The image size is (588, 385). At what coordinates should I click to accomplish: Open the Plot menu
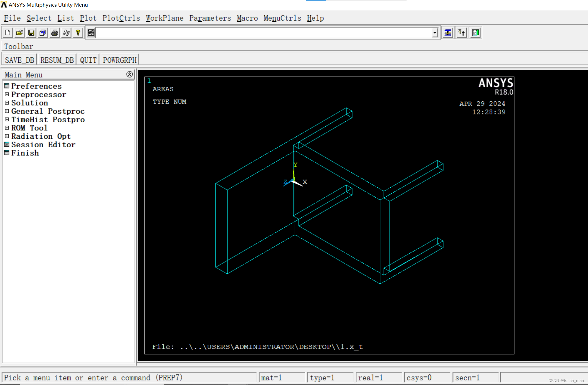[88, 18]
